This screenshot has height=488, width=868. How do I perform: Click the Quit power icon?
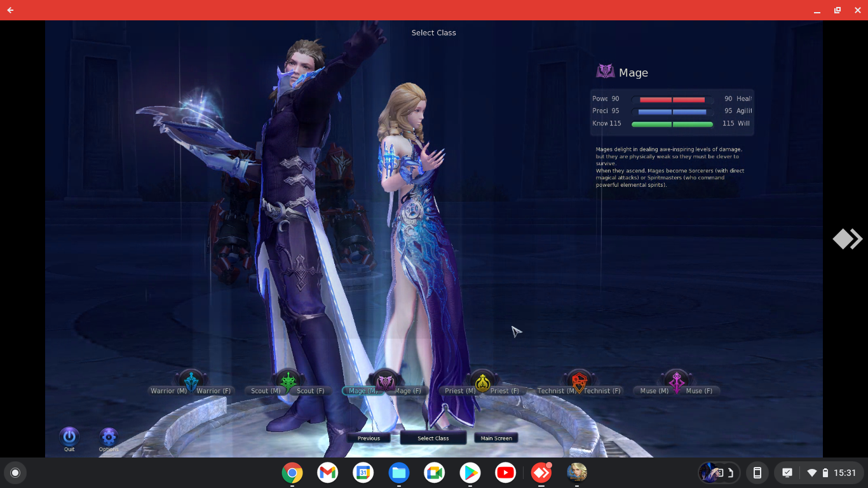pyautogui.click(x=69, y=437)
